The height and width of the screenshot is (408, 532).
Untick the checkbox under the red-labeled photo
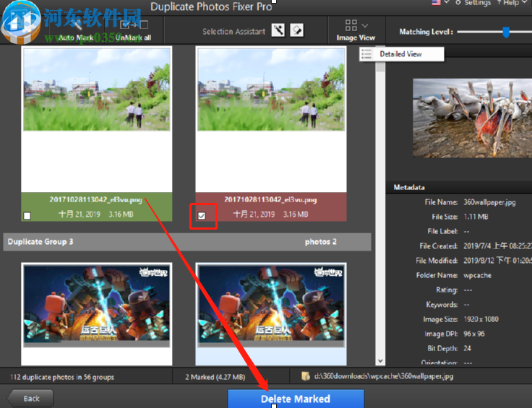point(202,215)
